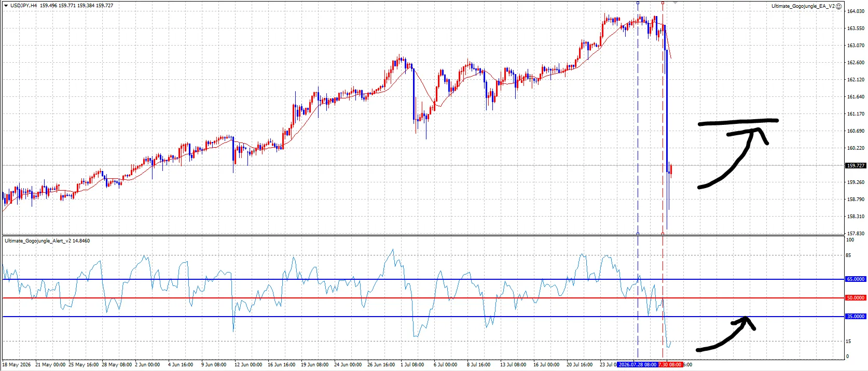868x371 pixels.
Task: Click the 100 value on indicator scale
Action: point(850,240)
